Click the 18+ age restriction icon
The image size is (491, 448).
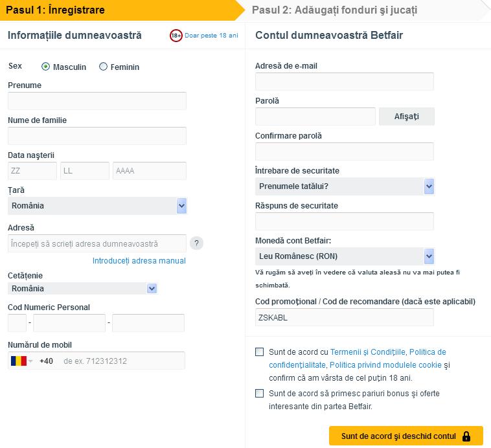(x=176, y=36)
